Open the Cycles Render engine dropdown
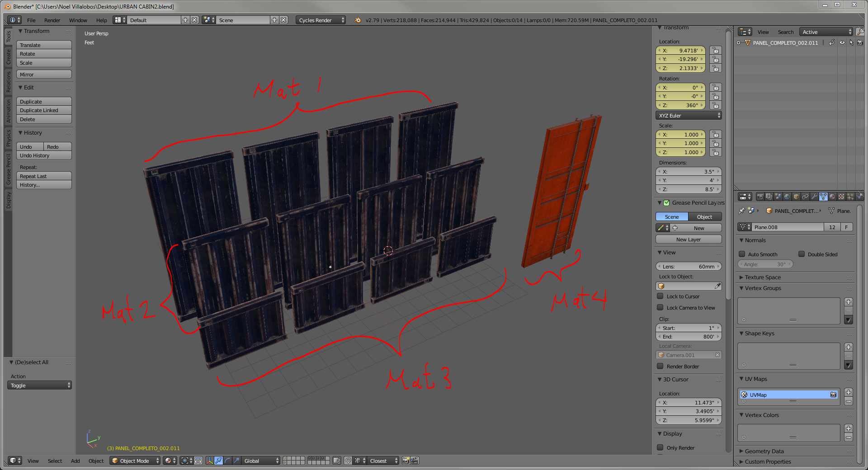 tap(321, 20)
